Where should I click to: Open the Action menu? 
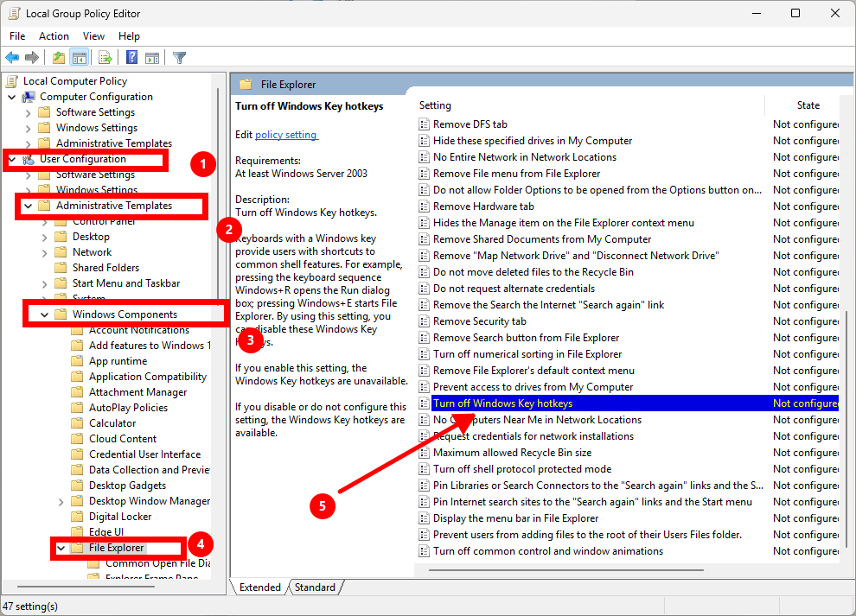click(x=54, y=36)
